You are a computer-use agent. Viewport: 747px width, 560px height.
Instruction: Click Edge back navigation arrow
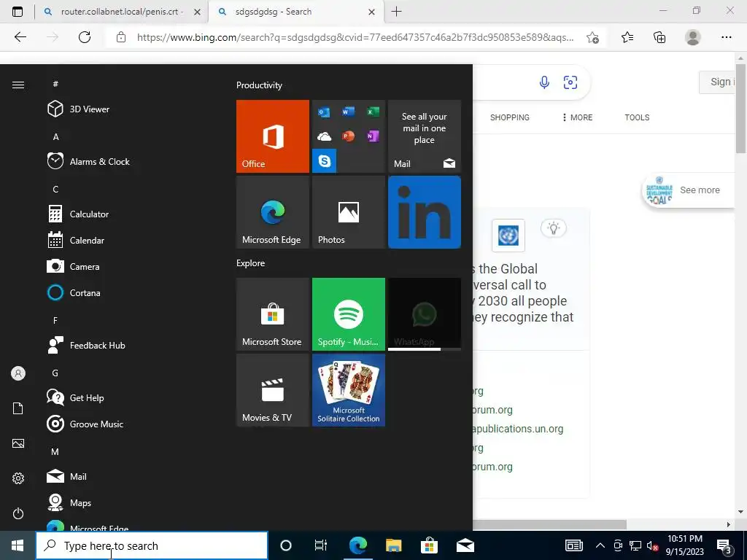[x=20, y=37]
